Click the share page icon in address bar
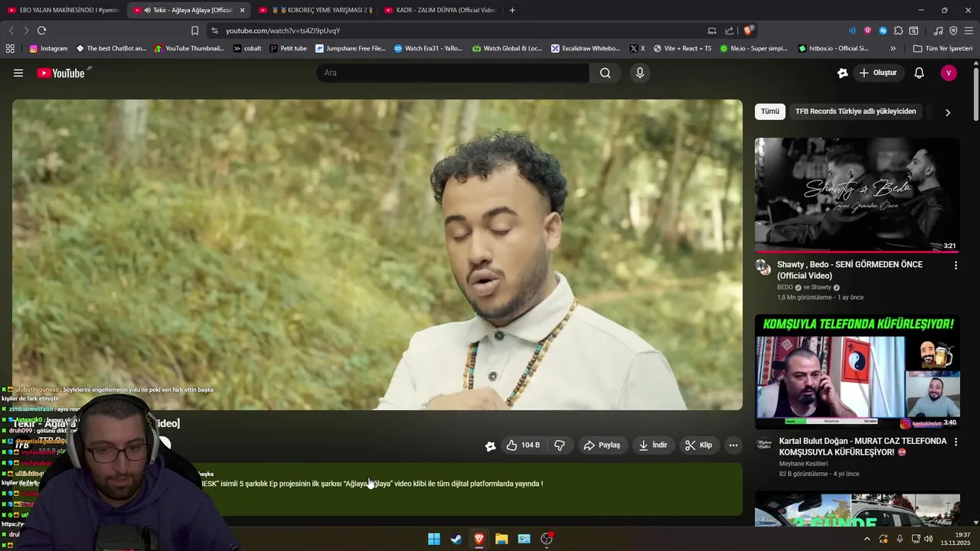 (x=730, y=31)
